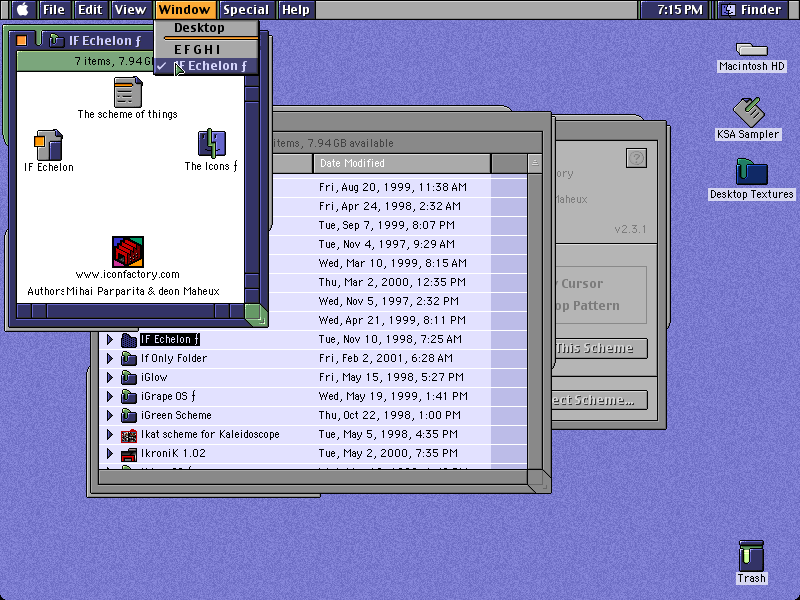Select the IkroniK 1.02 name
The height and width of the screenshot is (600, 800).
pos(173,453)
